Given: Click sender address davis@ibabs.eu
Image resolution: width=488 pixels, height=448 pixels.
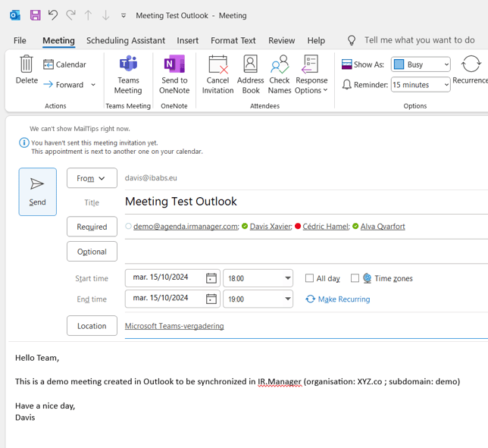Looking at the screenshot, I should 151,178.
